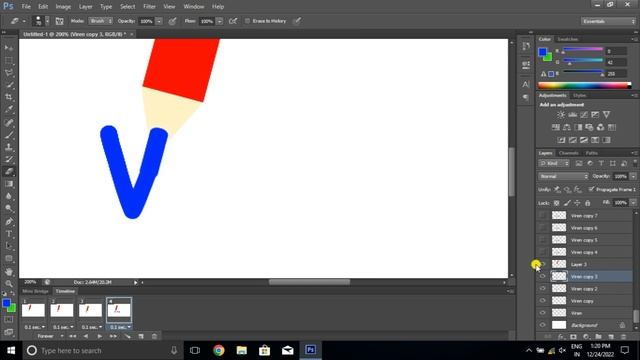Click the Windows search box
This screenshot has height=360, width=640.
point(103,351)
